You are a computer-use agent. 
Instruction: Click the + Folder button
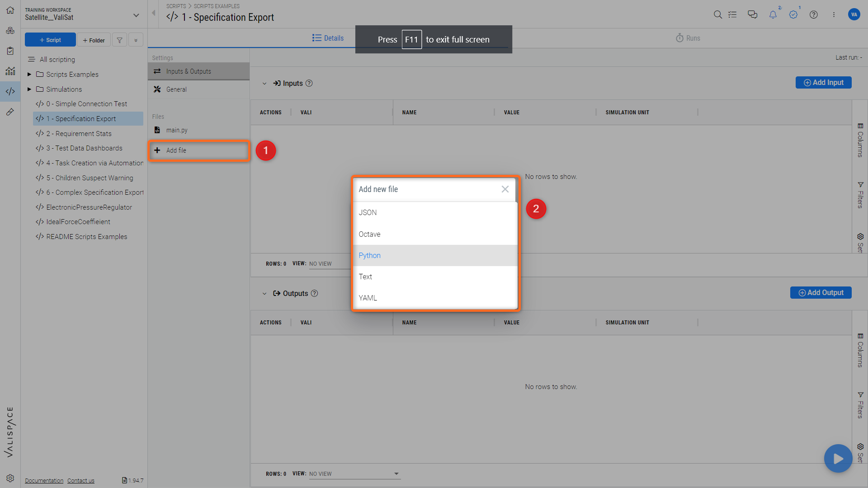[x=94, y=40]
